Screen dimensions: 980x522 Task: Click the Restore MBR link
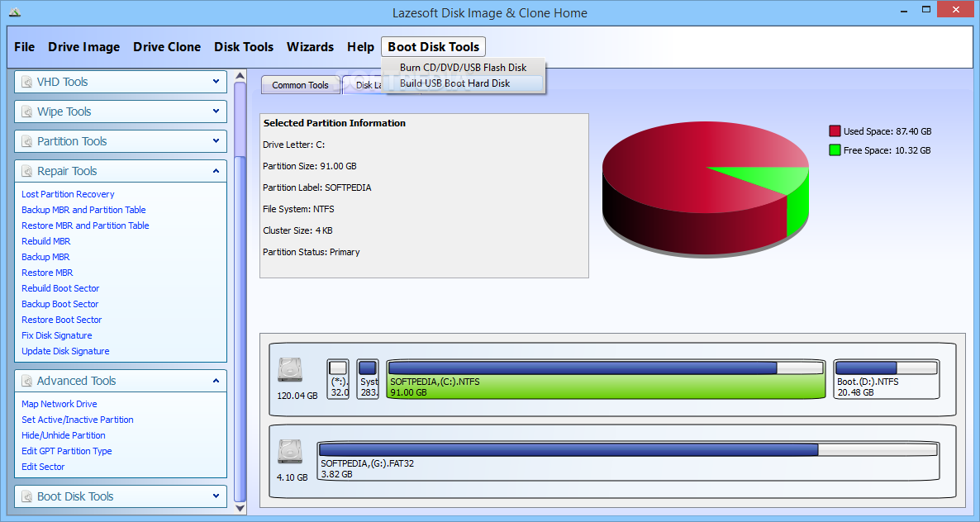(x=47, y=273)
